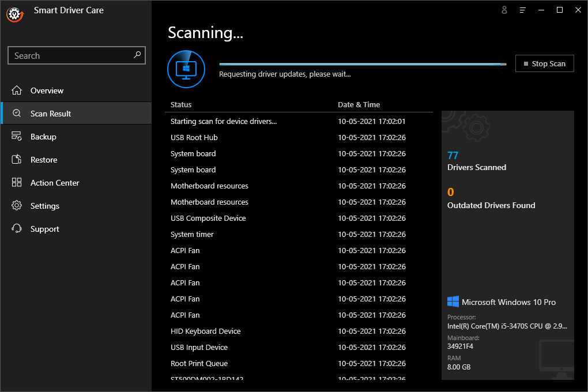Viewport: 588px width, 392px height.
Task: Click the search magnifier inside search box
Action: pos(137,55)
